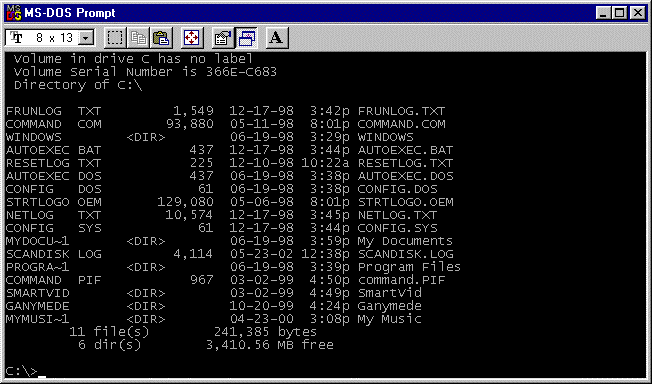Viewport: 652px width, 384px height.
Task: Click the 'Volume in drive C has no label' line
Action: click(133, 59)
